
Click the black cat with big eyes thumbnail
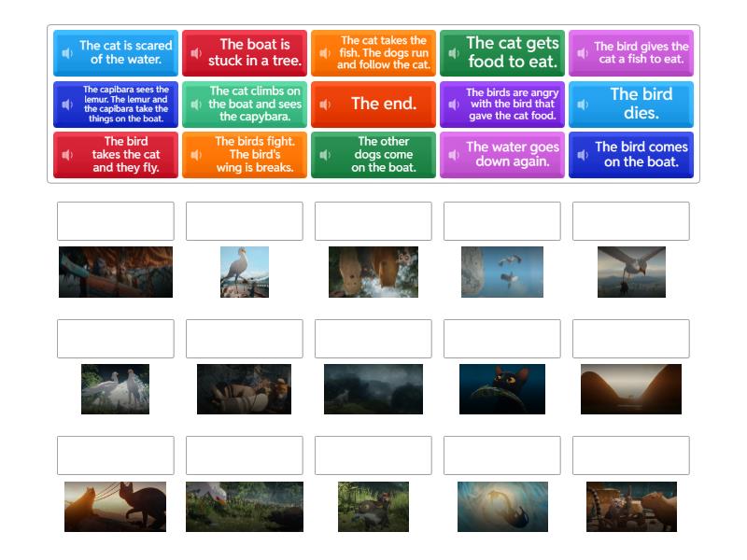coord(501,389)
